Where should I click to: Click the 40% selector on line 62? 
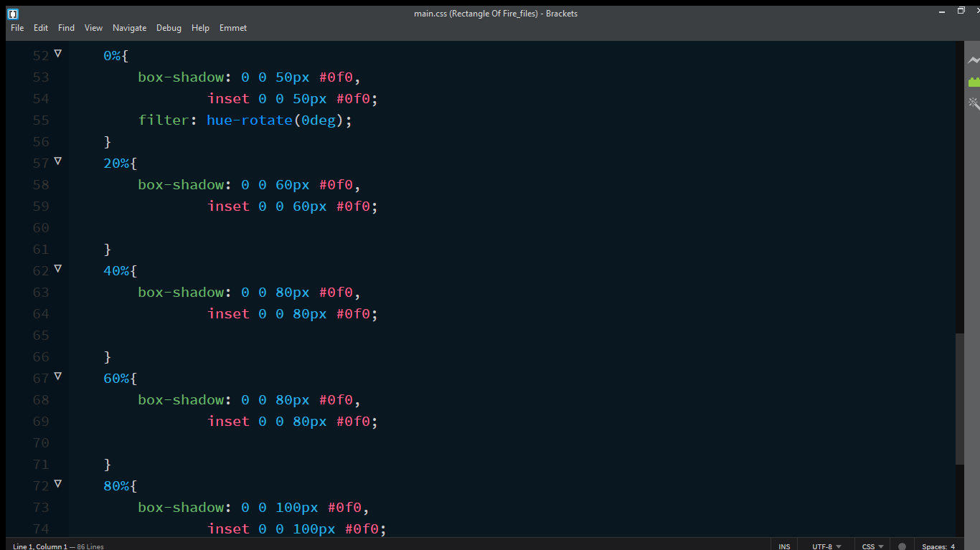(x=116, y=270)
